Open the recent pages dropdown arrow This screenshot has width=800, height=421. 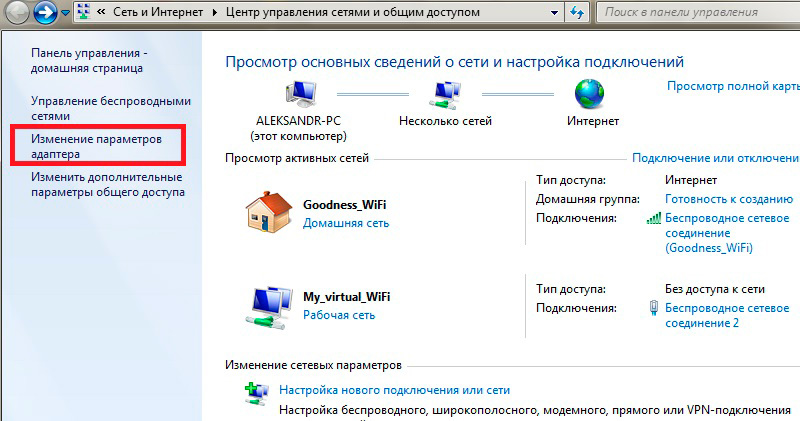[x=65, y=13]
